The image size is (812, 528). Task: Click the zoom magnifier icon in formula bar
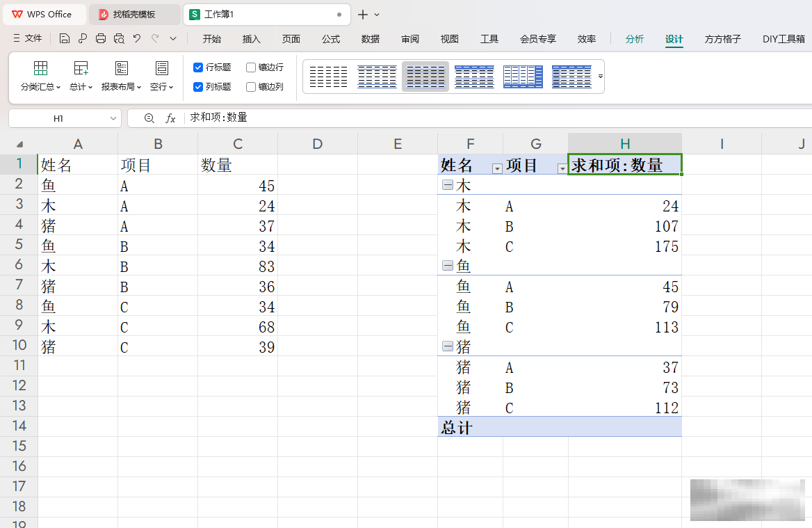(149, 118)
